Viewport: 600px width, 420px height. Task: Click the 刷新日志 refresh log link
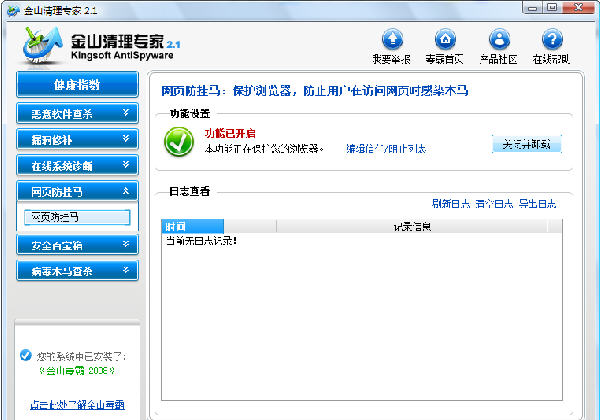451,204
